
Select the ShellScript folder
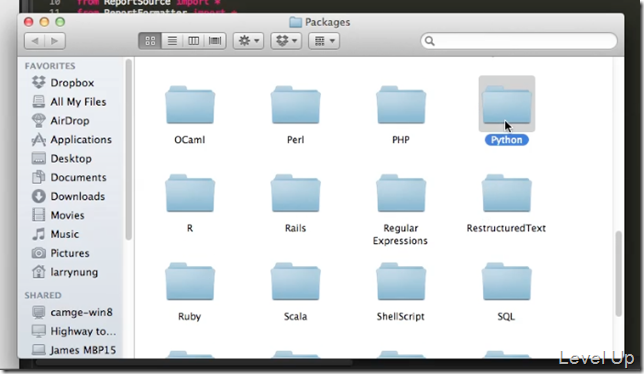[401, 282]
